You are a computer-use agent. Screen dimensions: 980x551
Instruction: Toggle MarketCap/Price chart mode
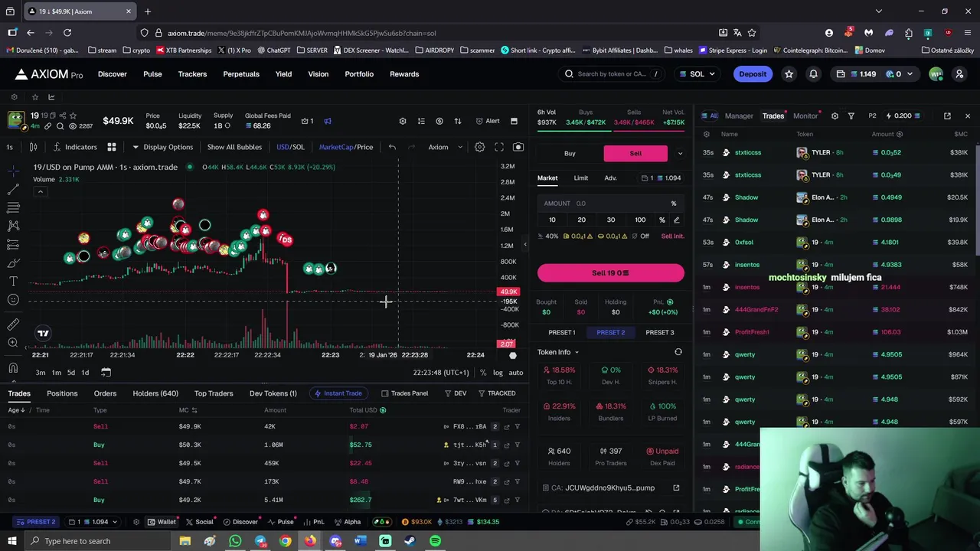(x=346, y=147)
